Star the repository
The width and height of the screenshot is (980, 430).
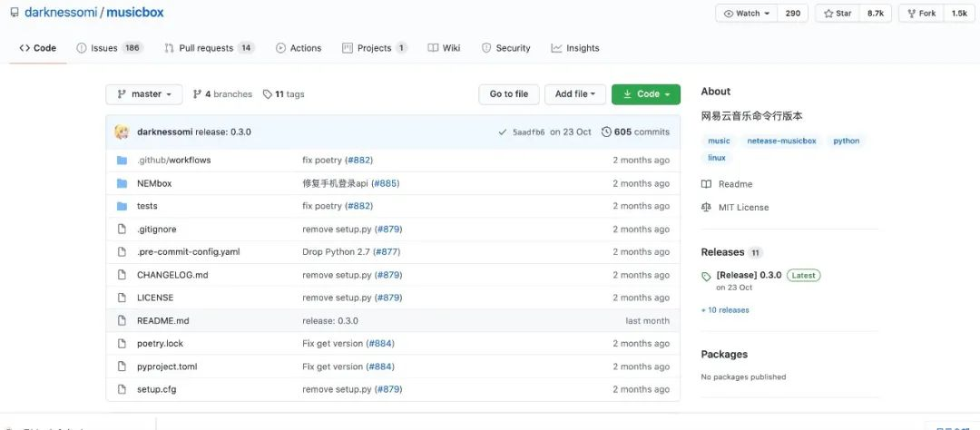click(x=838, y=13)
